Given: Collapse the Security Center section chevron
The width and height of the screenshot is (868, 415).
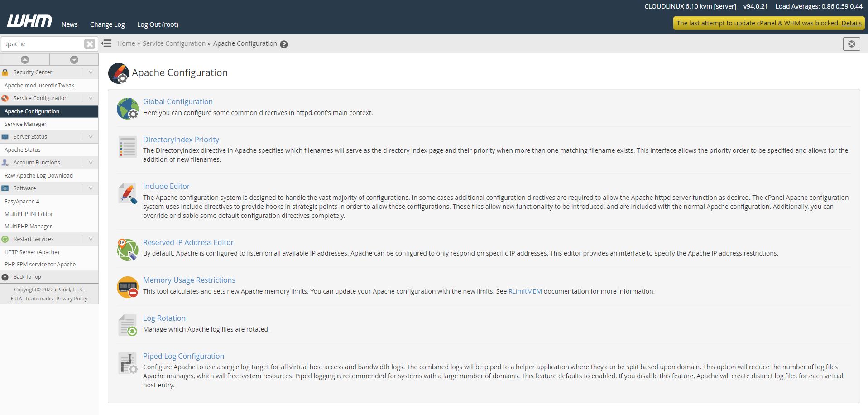Looking at the screenshot, I should [91, 72].
